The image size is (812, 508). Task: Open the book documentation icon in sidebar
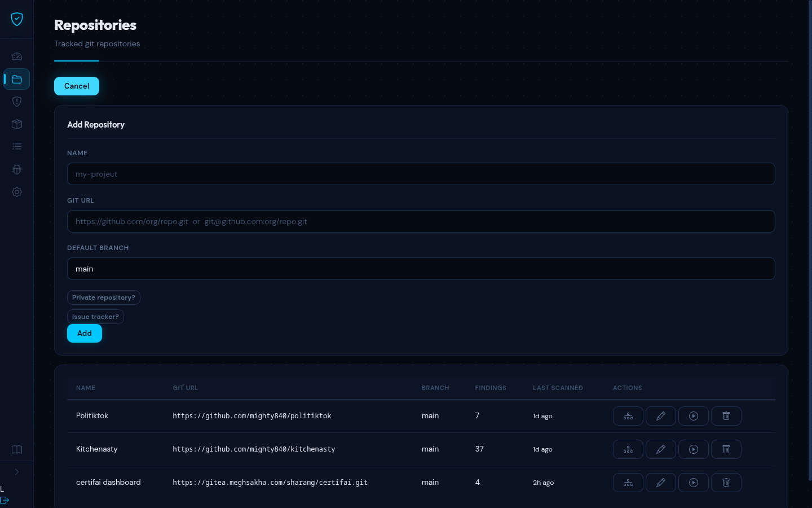coord(17,450)
